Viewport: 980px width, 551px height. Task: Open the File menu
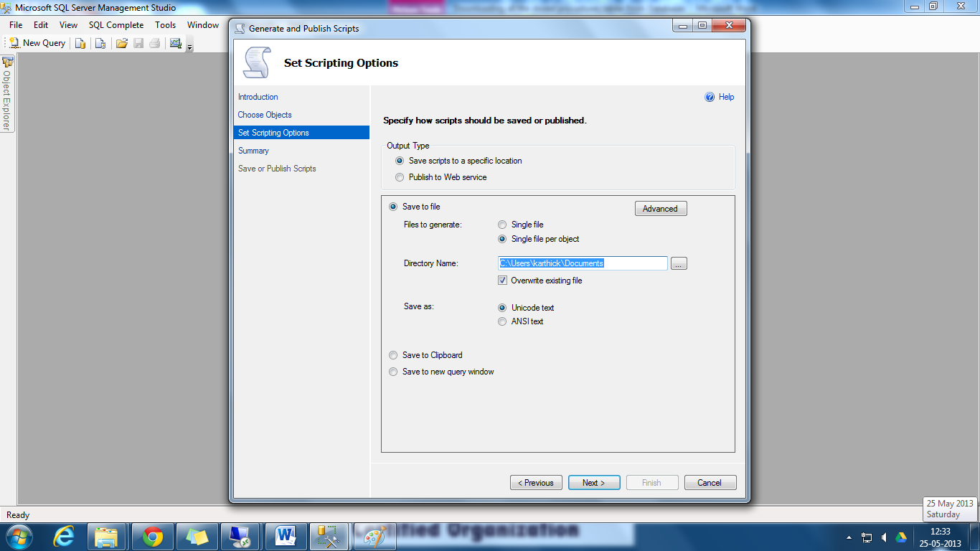(x=16, y=24)
